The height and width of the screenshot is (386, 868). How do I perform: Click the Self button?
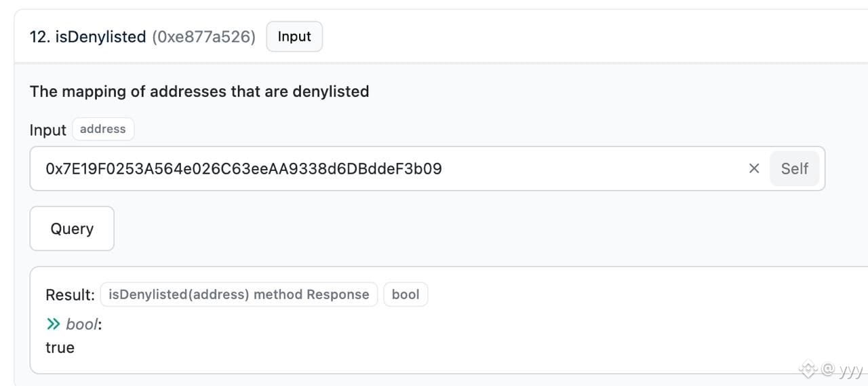[x=794, y=168]
